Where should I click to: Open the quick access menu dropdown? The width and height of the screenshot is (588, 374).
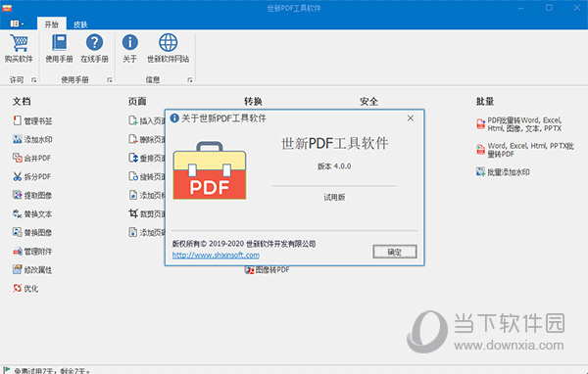pyautogui.click(x=17, y=23)
